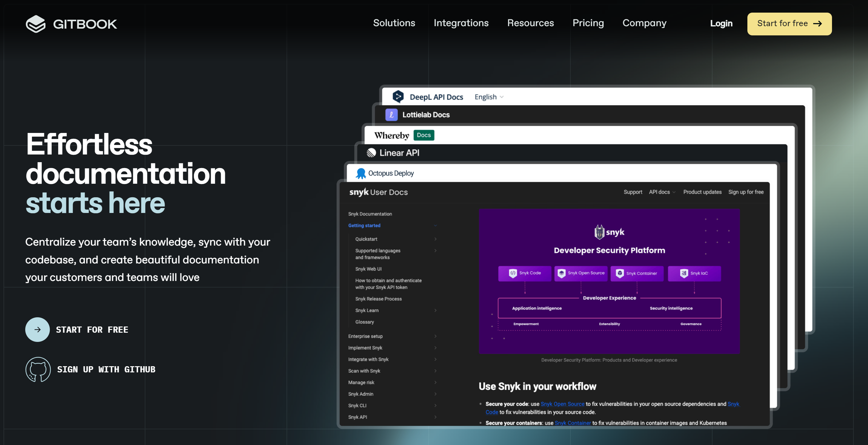
Task: Expand the Integrate with Snyk chevron
Action: (x=435, y=359)
